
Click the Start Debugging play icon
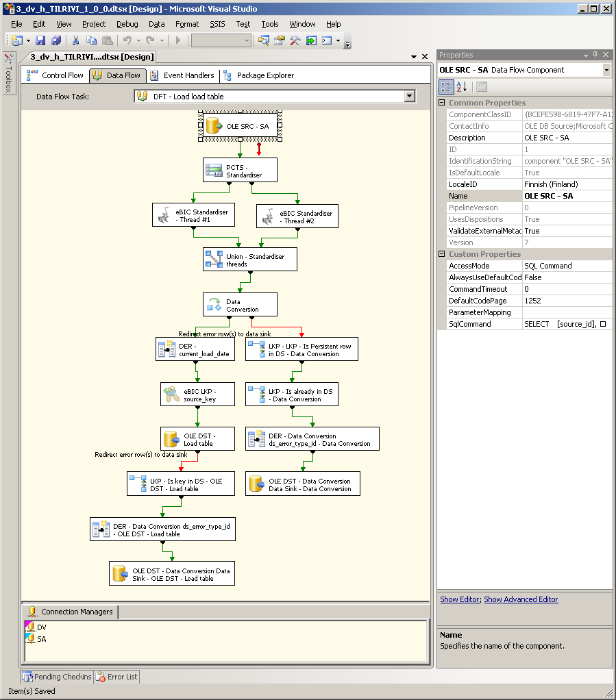[177, 40]
